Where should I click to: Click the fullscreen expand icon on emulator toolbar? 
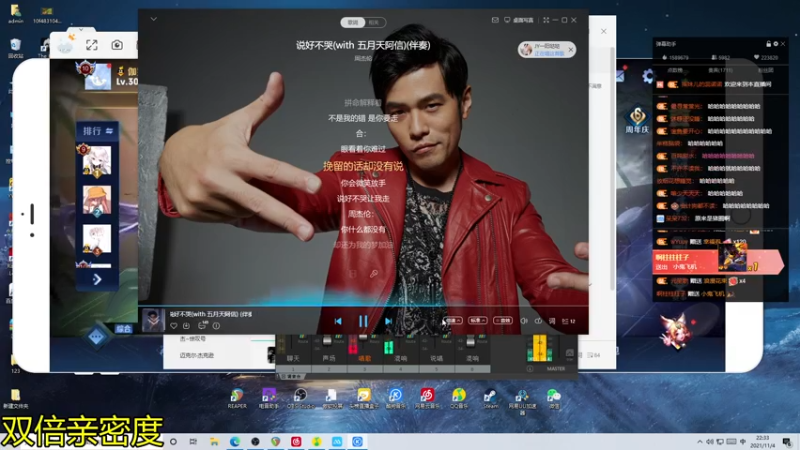(92, 45)
